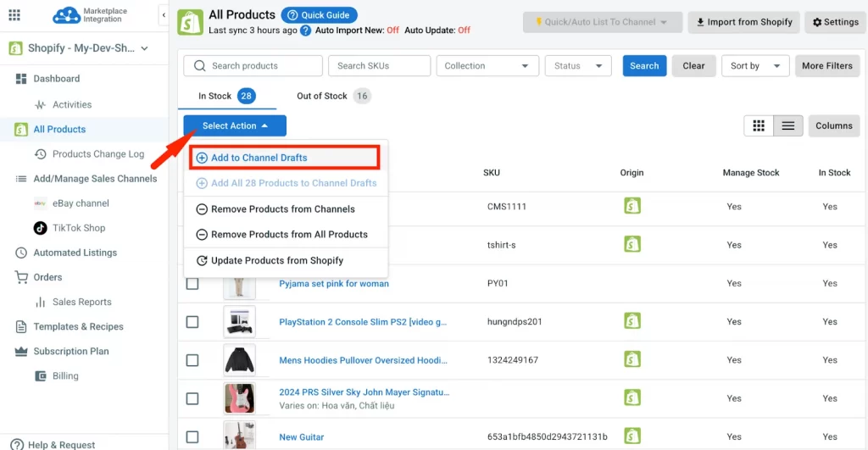Check the New Guitar row checkbox

tap(192, 436)
